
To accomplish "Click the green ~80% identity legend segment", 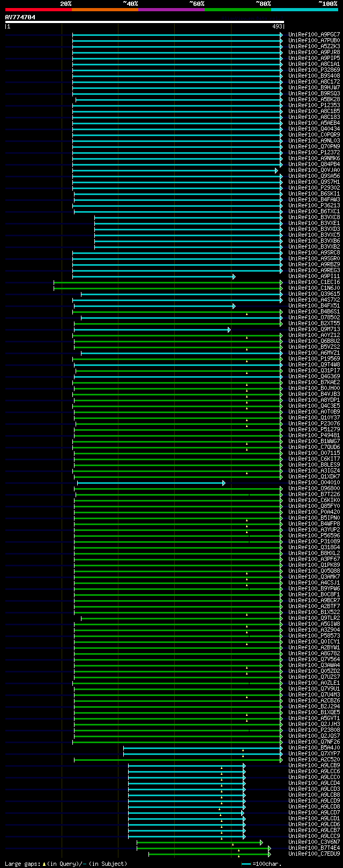I will coord(237,10).
